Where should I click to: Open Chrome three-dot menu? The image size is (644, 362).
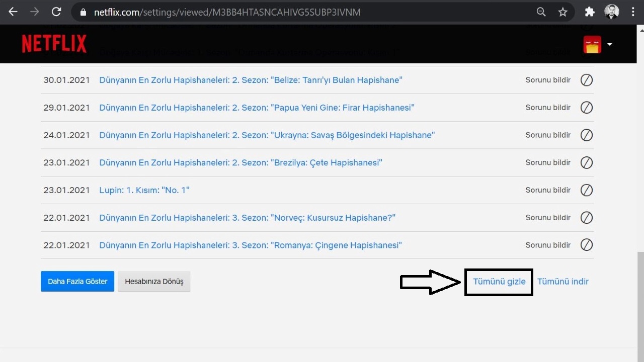click(x=633, y=12)
